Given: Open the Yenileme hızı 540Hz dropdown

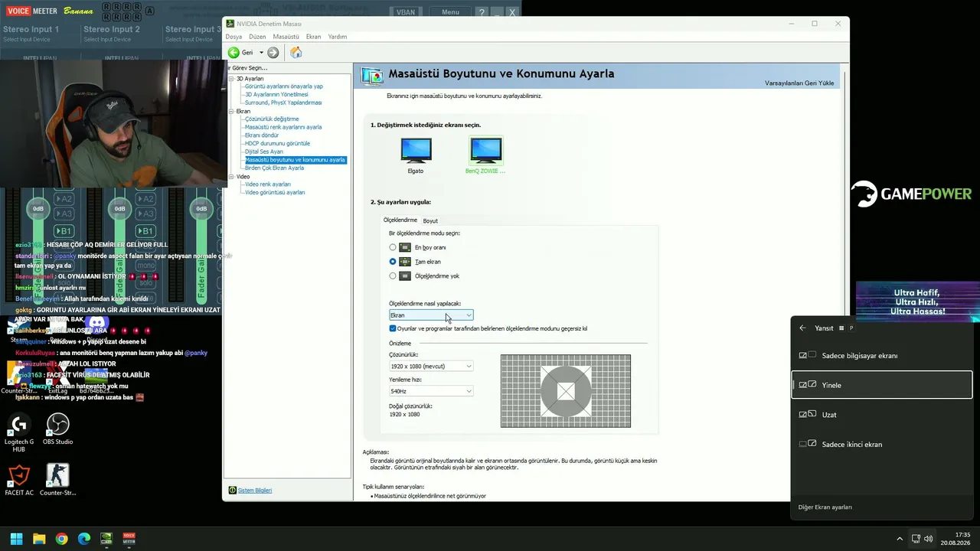Looking at the screenshot, I should (431, 391).
